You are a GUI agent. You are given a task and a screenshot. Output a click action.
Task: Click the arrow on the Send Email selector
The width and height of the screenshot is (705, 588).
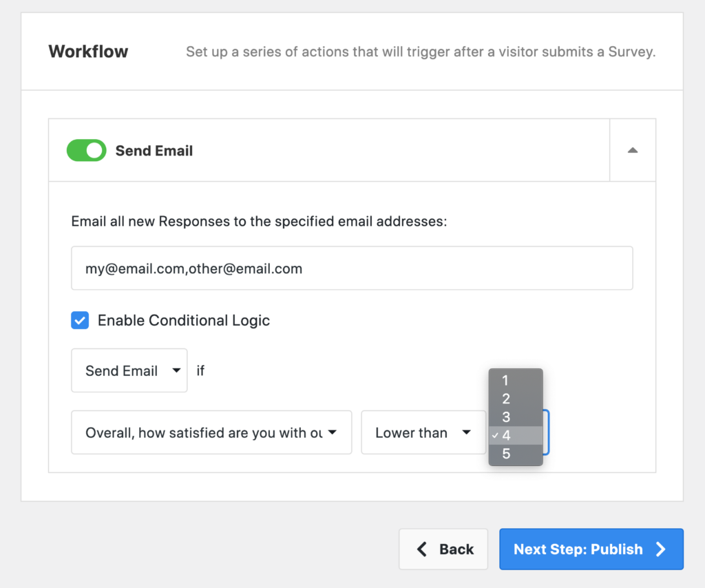point(176,370)
